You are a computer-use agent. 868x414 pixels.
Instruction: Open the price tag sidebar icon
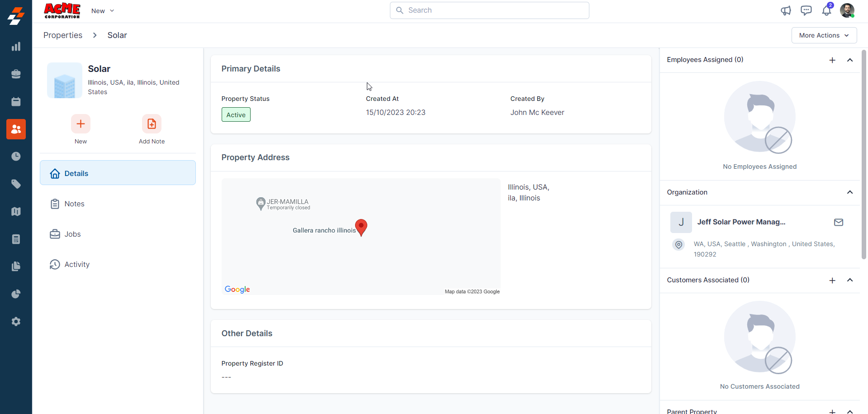[x=16, y=184]
